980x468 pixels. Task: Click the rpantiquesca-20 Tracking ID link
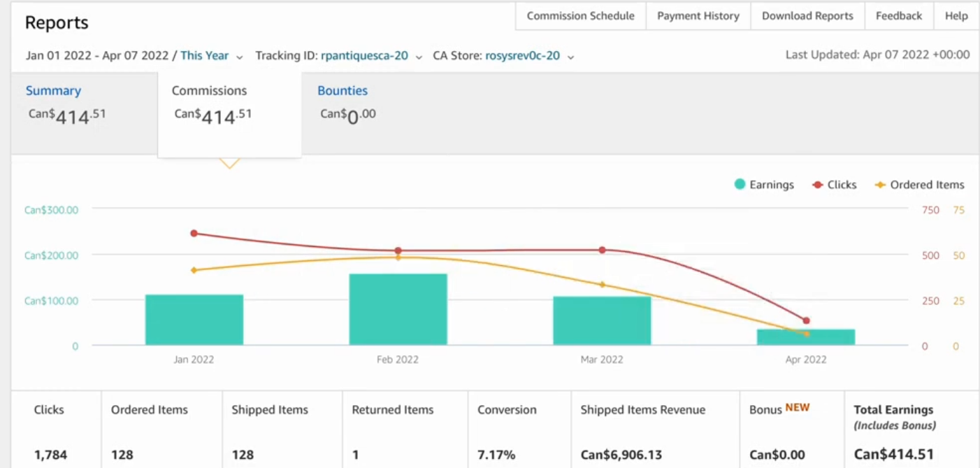tap(364, 55)
